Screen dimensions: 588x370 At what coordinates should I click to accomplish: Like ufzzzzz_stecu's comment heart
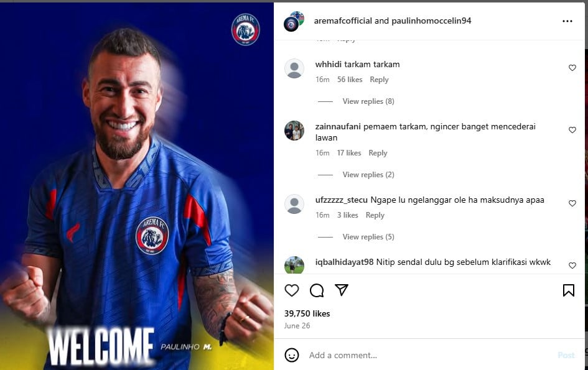tap(572, 203)
